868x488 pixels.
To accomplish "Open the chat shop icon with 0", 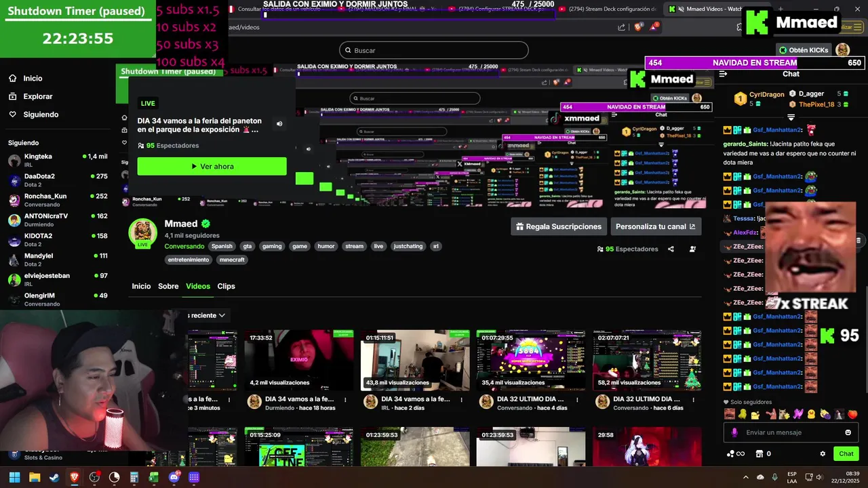I will tap(764, 454).
